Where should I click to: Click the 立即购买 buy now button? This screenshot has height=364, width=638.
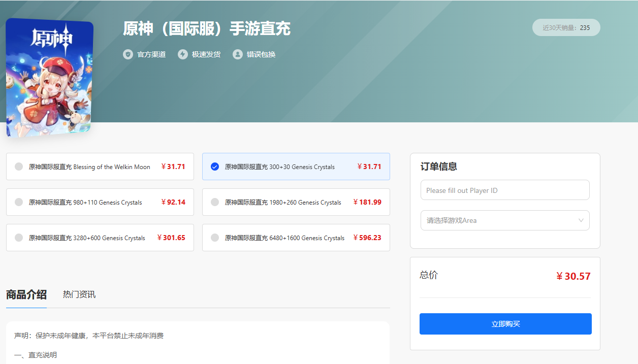tap(505, 324)
